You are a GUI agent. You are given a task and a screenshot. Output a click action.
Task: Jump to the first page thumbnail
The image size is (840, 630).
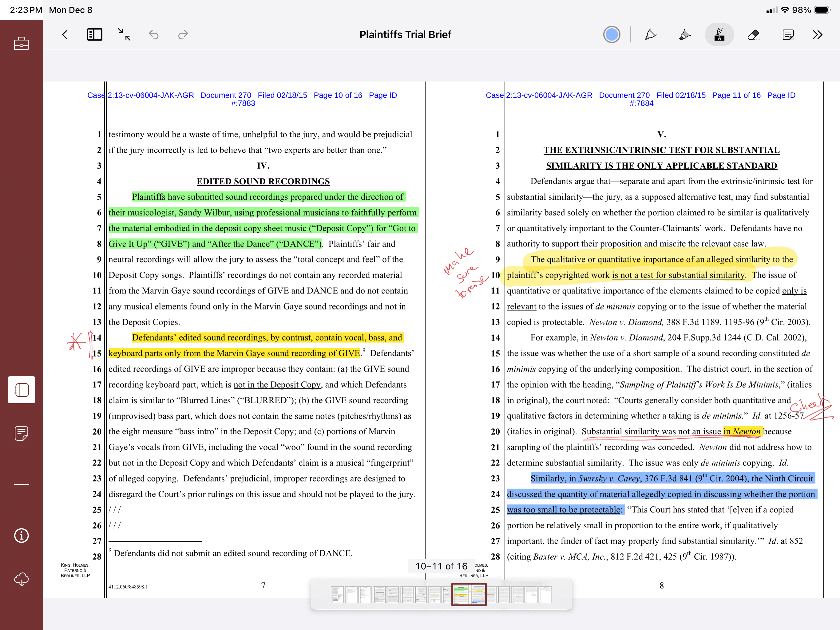tap(337, 594)
